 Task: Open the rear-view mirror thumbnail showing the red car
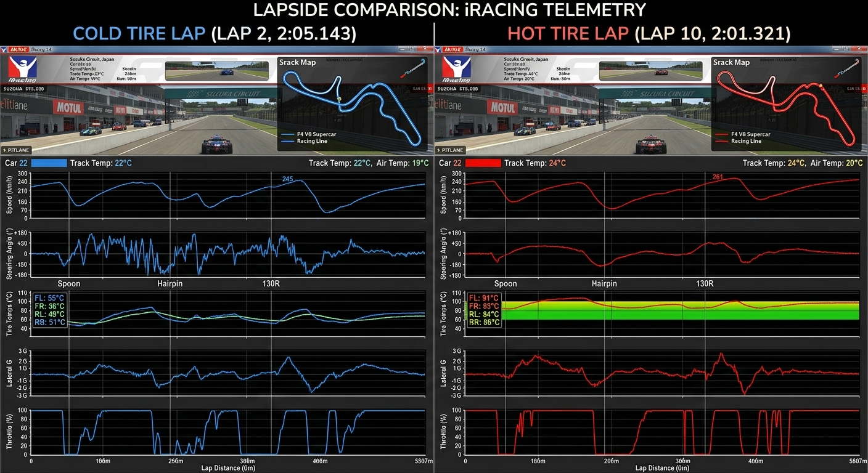tap(652, 70)
